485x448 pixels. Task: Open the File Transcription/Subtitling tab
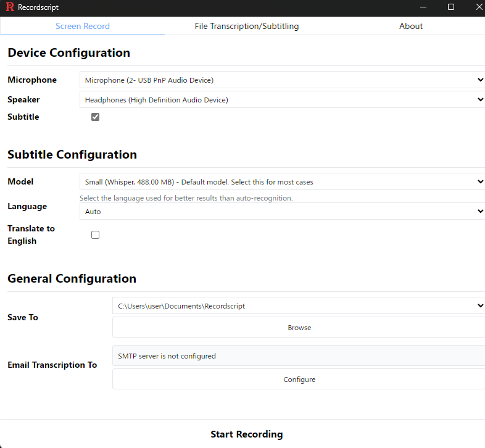247,26
